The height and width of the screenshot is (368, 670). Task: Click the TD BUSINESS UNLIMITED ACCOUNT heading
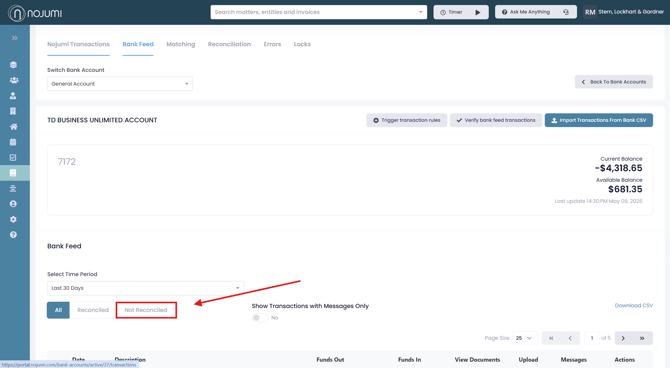tap(102, 120)
